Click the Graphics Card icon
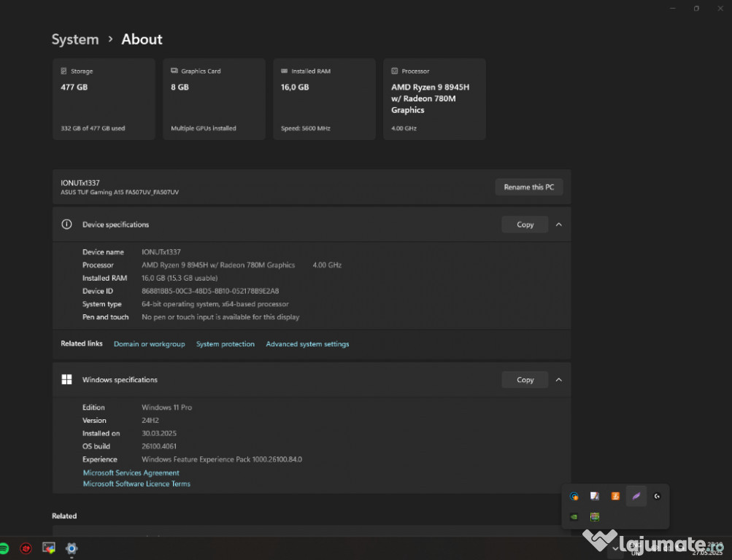The width and height of the screenshot is (732, 560). coord(174,71)
